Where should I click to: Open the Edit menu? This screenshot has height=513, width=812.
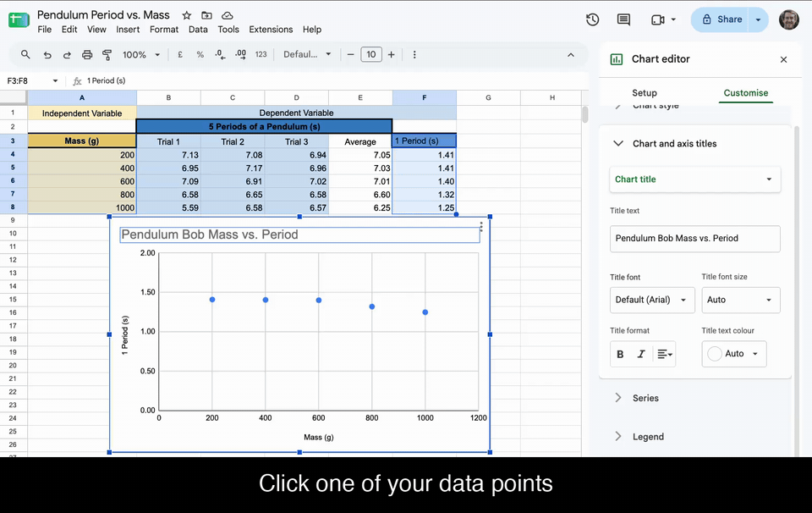(x=69, y=30)
